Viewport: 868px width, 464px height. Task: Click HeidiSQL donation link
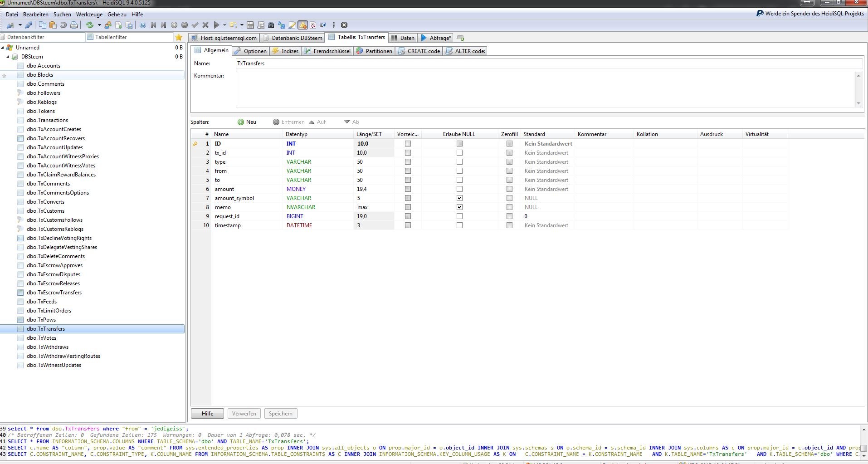[x=810, y=14]
